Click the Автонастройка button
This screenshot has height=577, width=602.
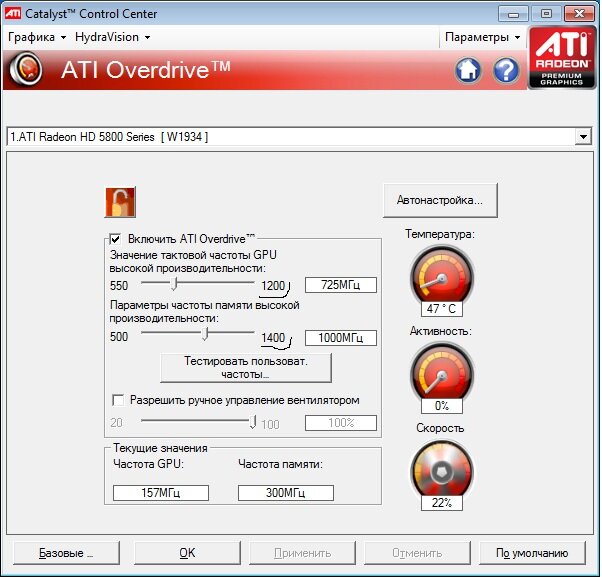coord(440,200)
